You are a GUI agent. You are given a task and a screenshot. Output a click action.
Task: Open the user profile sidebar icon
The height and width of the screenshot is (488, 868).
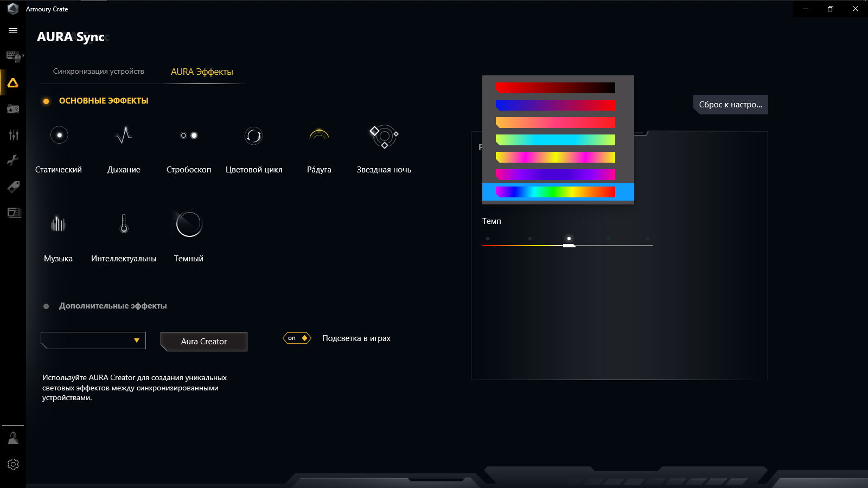pyautogui.click(x=13, y=438)
